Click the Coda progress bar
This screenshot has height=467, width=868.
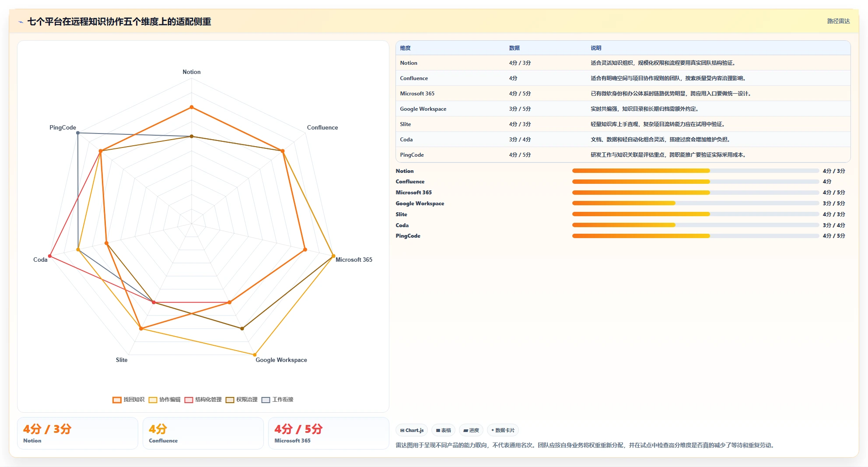coord(696,225)
